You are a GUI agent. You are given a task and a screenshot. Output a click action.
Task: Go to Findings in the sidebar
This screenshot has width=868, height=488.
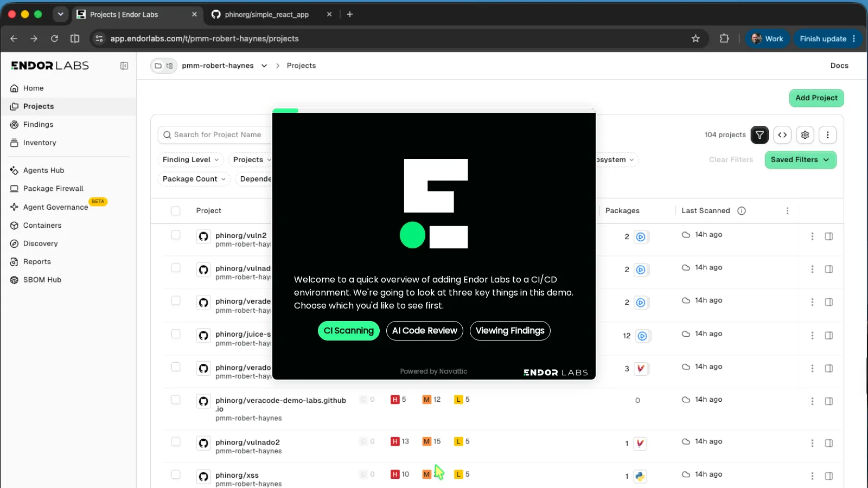pos(38,125)
